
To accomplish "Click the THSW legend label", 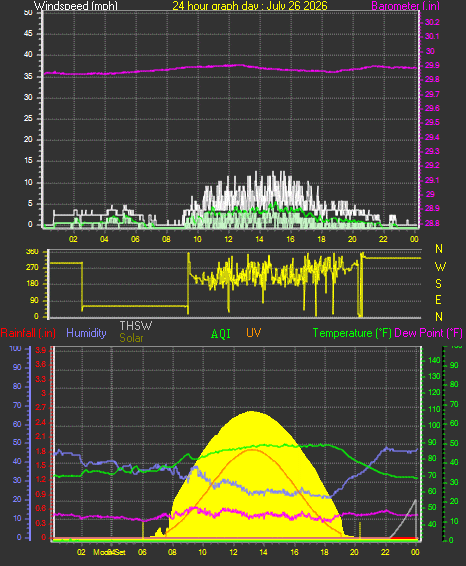I will pos(136,326).
